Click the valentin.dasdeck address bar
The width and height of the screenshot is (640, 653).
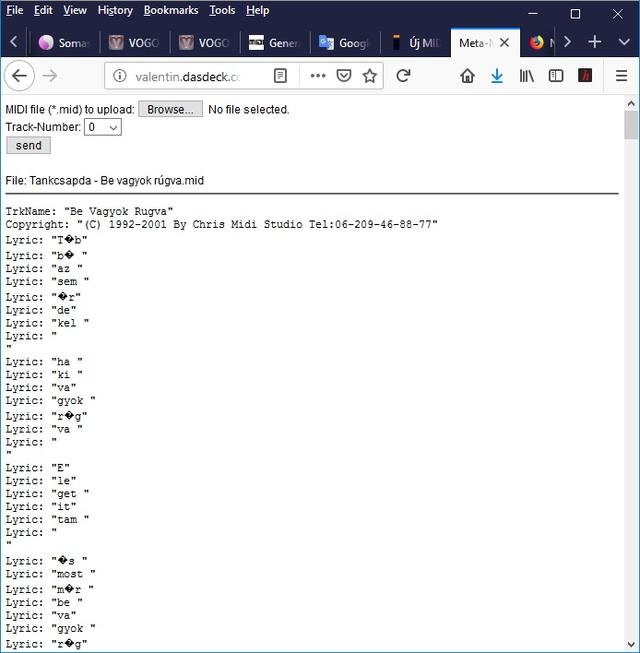click(x=188, y=76)
